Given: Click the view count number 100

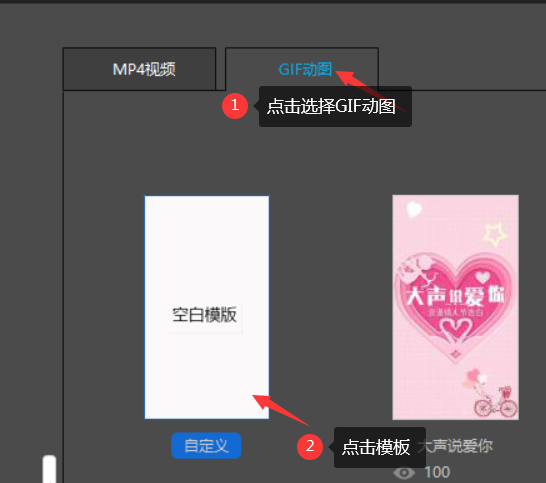Looking at the screenshot, I should 437,473.
